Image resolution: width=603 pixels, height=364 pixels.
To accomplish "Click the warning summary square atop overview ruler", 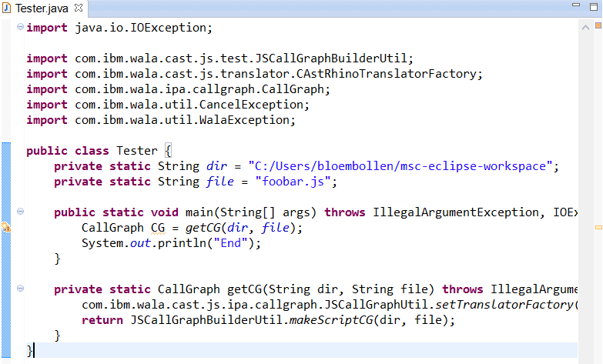I will point(598,27).
